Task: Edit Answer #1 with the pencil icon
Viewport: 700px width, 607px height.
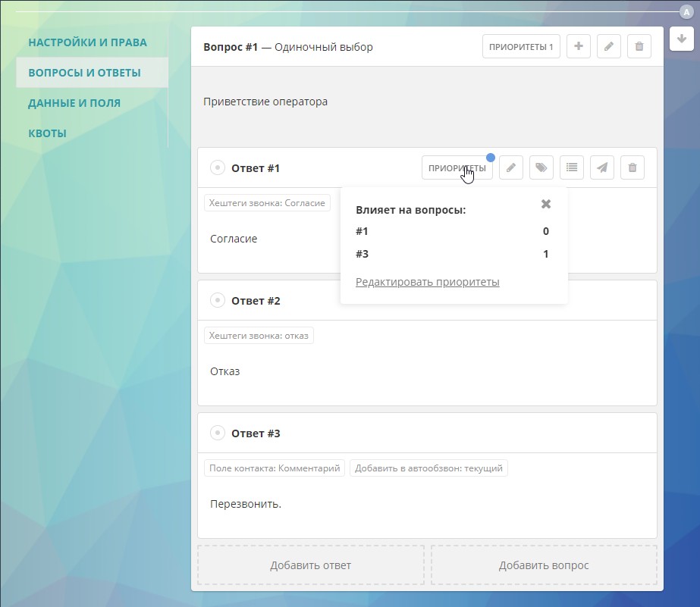Action: 511,167
